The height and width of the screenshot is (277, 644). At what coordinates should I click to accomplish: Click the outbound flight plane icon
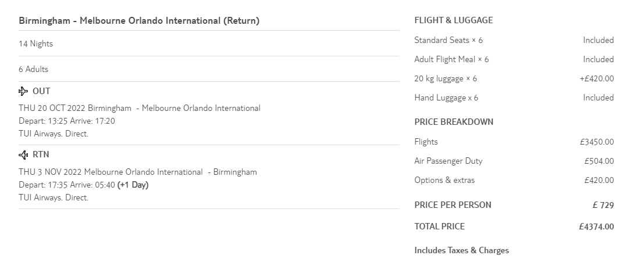pyautogui.click(x=23, y=91)
